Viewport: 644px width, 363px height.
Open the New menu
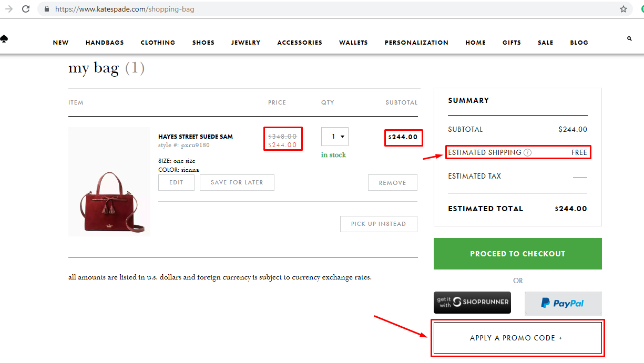61,43
